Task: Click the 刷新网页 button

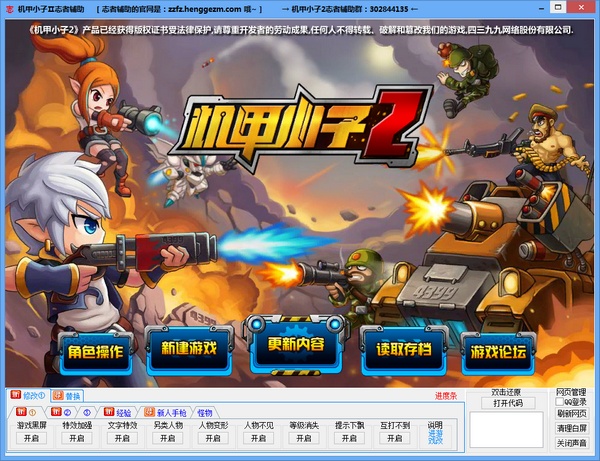Action: [571, 414]
